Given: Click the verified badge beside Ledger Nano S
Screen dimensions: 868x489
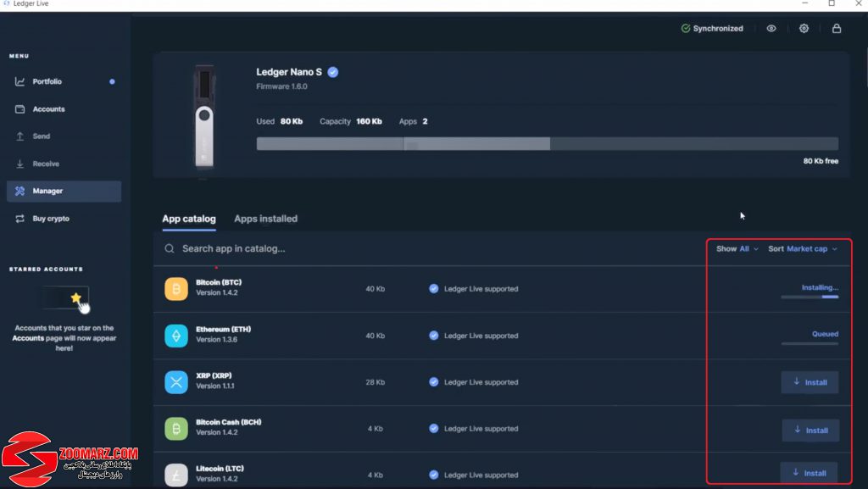Looking at the screenshot, I should click(332, 72).
